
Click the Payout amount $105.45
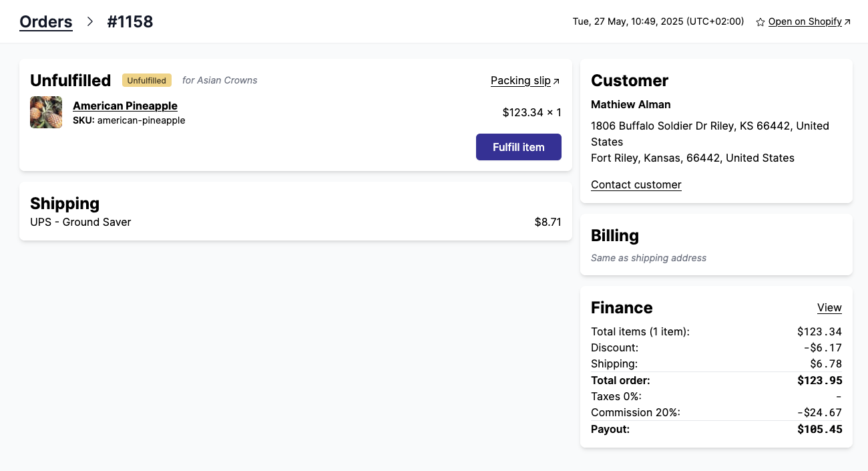(820, 429)
